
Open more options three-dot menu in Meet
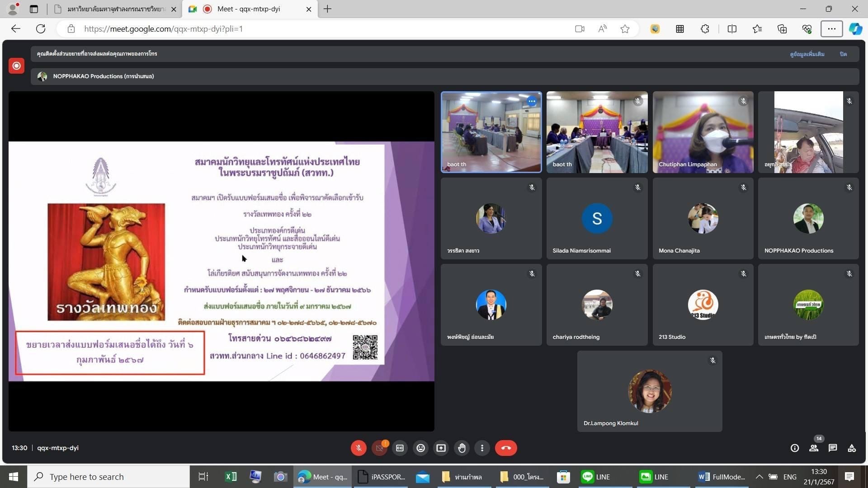coord(482,448)
